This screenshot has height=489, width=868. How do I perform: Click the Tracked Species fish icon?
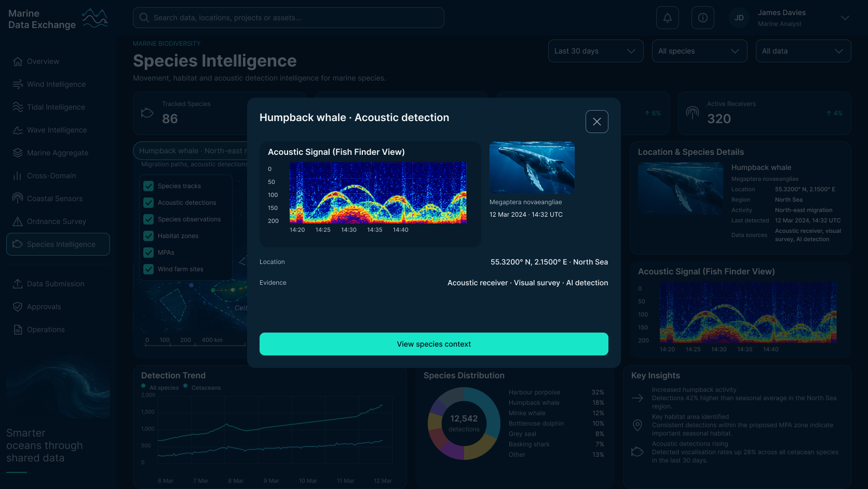point(147,113)
